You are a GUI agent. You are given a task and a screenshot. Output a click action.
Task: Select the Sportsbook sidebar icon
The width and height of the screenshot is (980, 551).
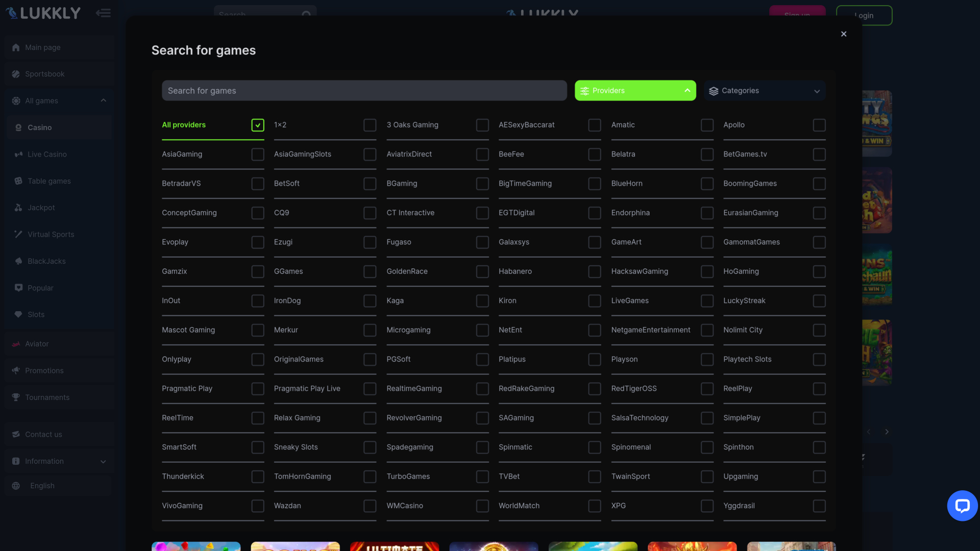click(x=16, y=74)
